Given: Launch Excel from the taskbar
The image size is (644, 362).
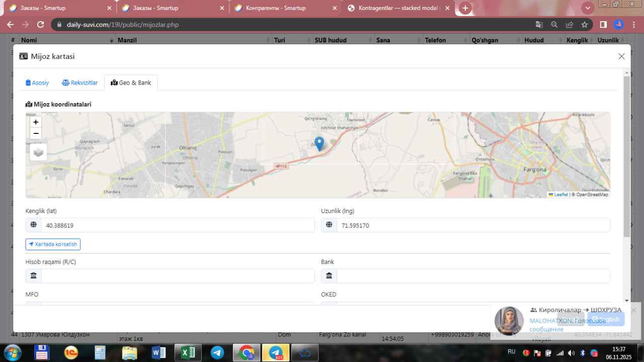Looking at the screenshot, I should 188,352.
